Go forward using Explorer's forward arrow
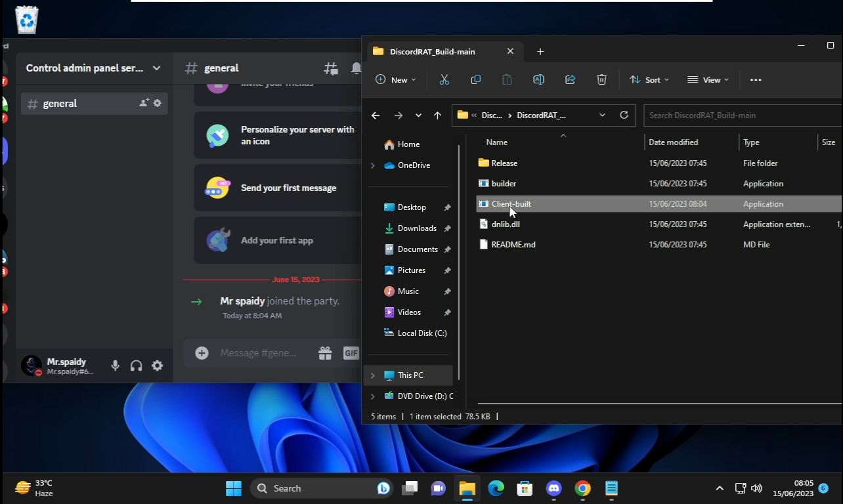Screen dimensions: 843x504 [399, 115]
